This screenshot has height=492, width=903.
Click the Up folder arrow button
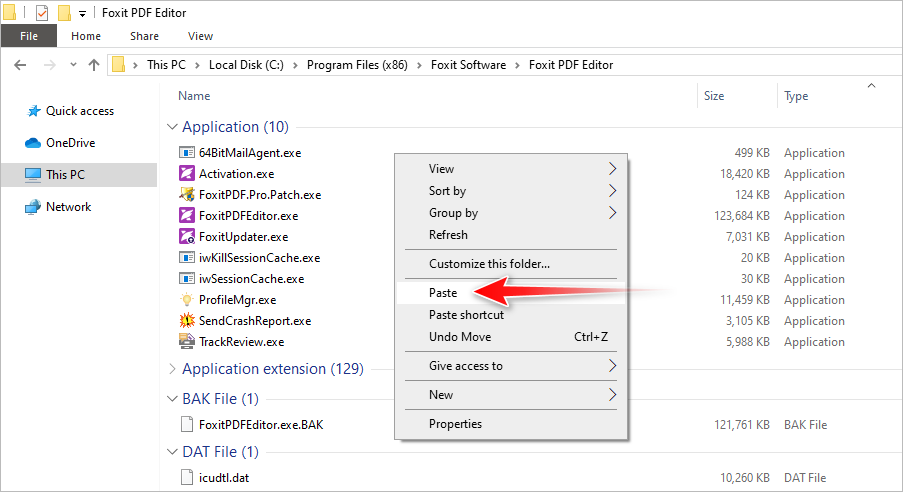pyautogui.click(x=94, y=65)
